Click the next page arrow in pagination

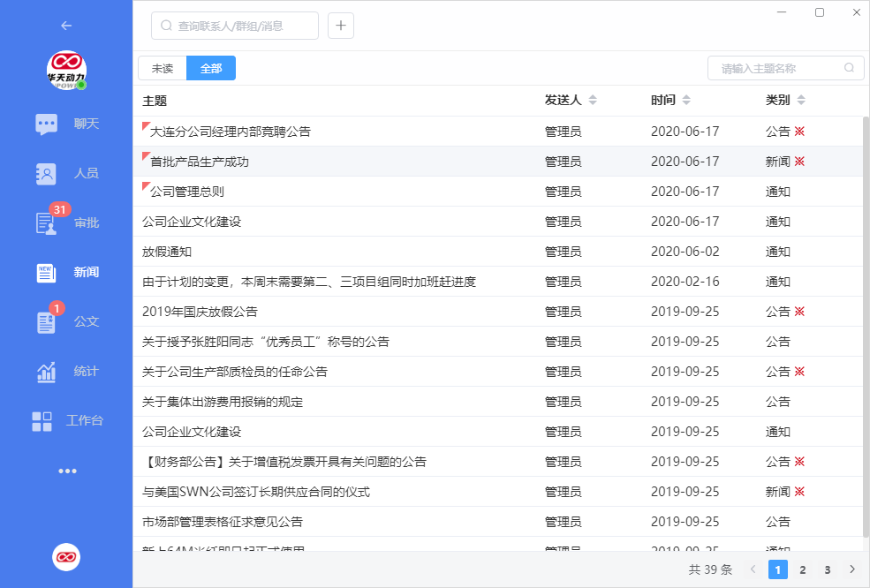(x=851, y=569)
